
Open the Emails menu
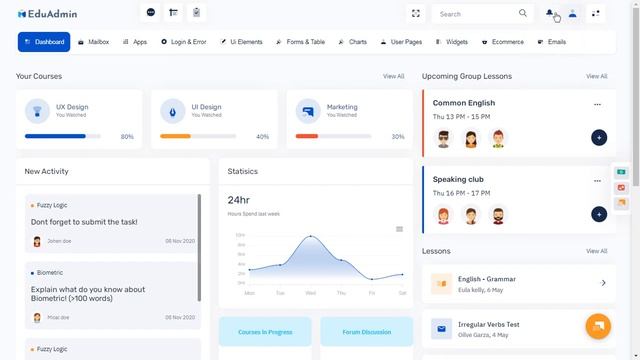[552, 42]
